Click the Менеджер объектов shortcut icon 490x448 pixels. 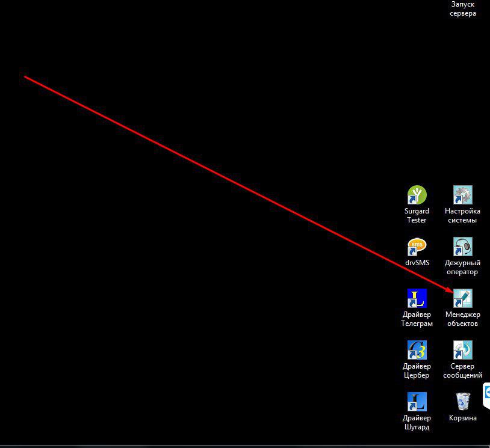[x=463, y=298]
